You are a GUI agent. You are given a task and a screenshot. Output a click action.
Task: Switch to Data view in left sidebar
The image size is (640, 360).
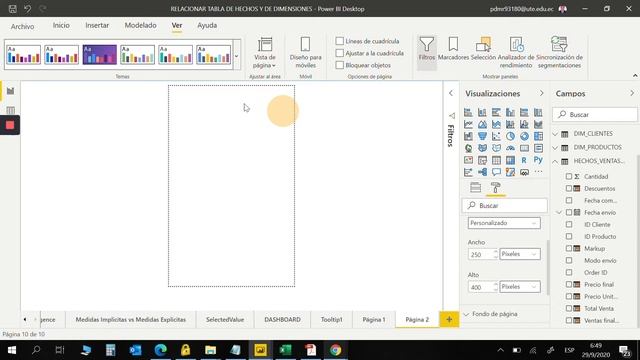[10, 110]
